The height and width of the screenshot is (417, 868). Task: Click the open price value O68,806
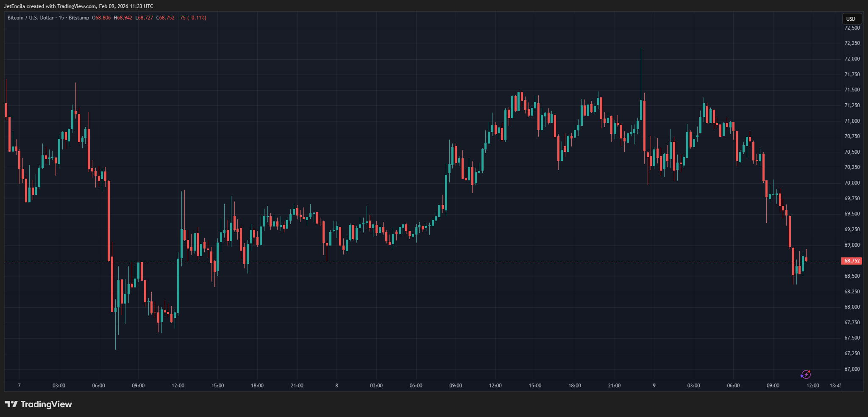pyautogui.click(x=102, y=18)
